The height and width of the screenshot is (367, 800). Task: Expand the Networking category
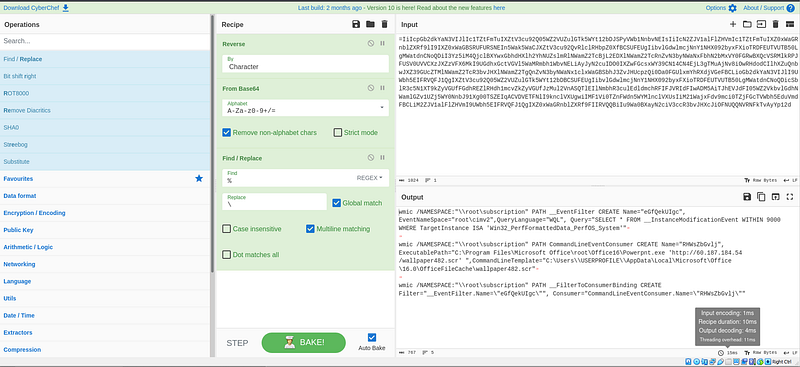tap(105, 264)
